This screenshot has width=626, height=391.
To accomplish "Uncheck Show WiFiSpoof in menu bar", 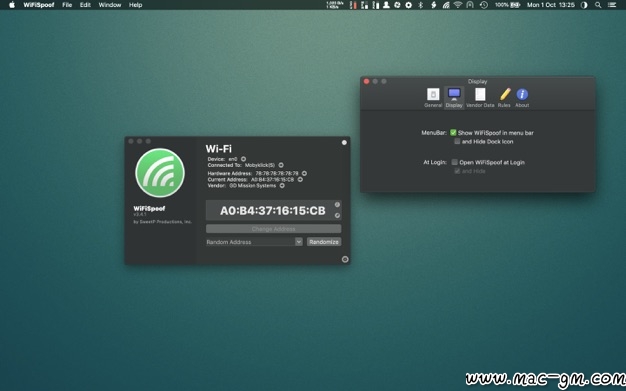I will 453,133.
